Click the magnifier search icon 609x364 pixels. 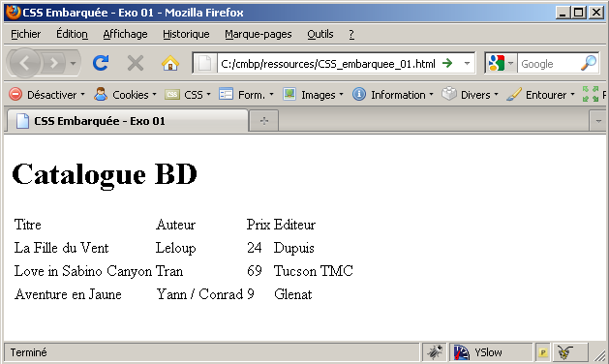pyautogui.click(x=589, y=63)
